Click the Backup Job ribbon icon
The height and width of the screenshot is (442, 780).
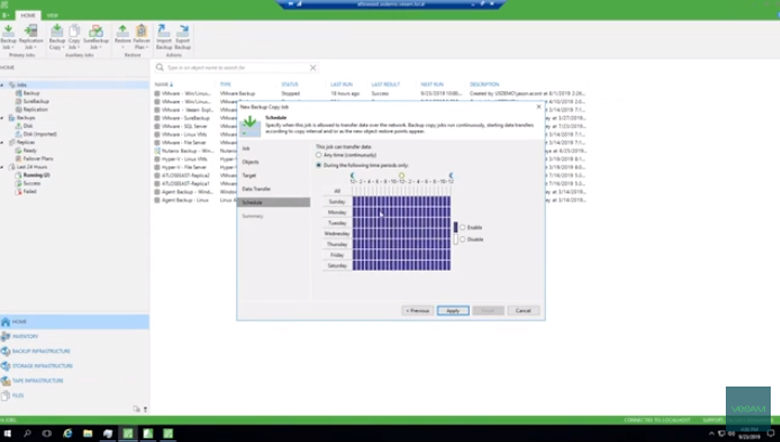click(x=8, y=36)
